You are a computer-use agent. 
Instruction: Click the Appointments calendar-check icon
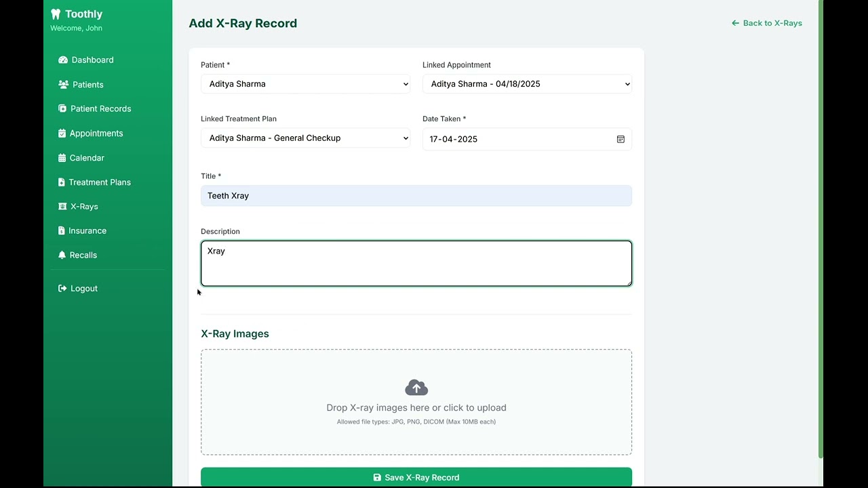point(62,134)
